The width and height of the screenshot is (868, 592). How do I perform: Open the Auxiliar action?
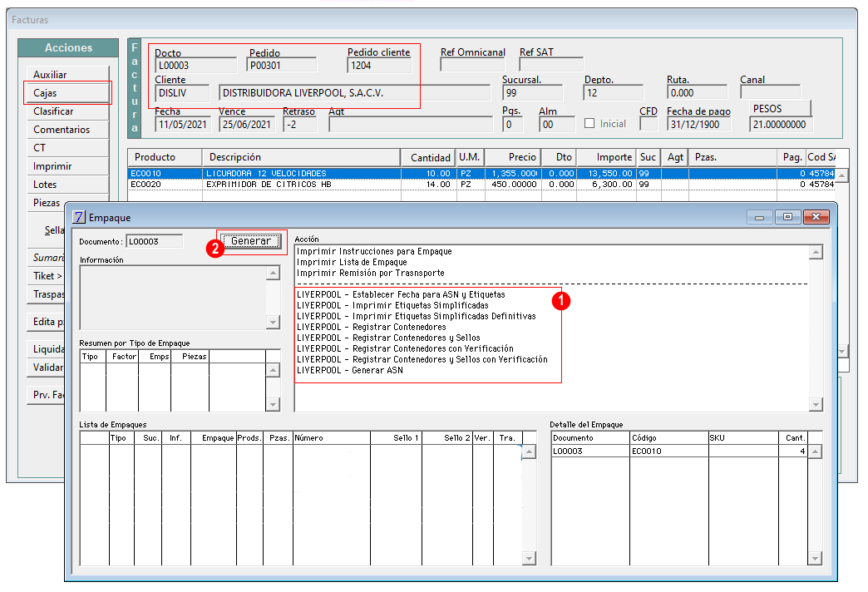pyautogui.click(x=67, y=74)
